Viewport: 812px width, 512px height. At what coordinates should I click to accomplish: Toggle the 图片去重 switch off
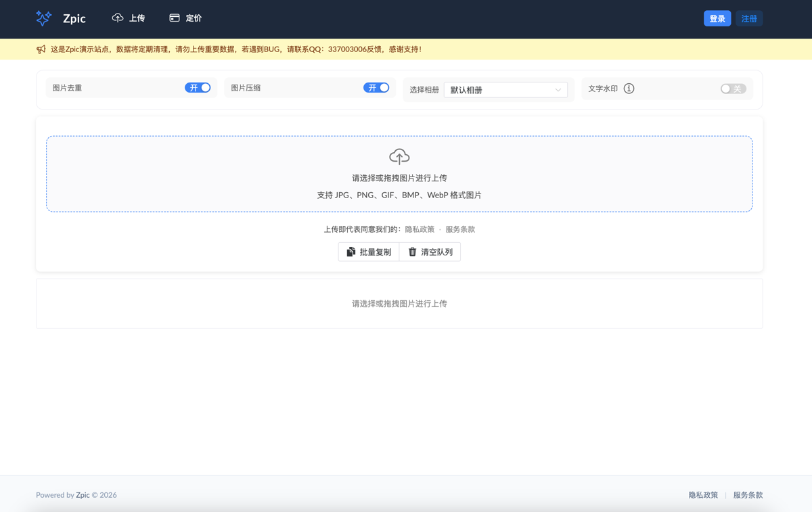point(198,88)
